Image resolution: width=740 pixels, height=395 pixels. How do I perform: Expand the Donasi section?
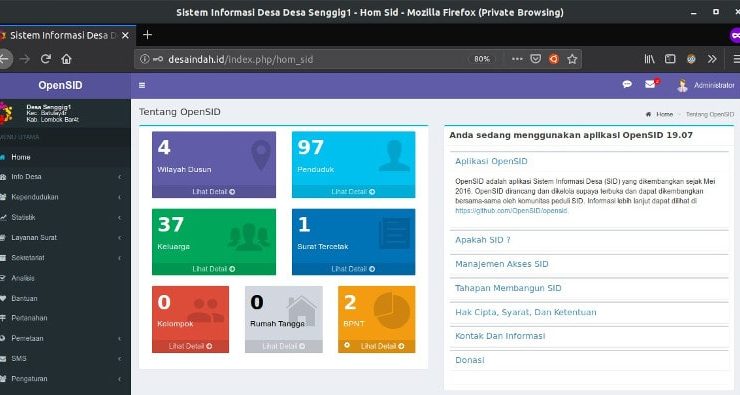click(470, 360)
